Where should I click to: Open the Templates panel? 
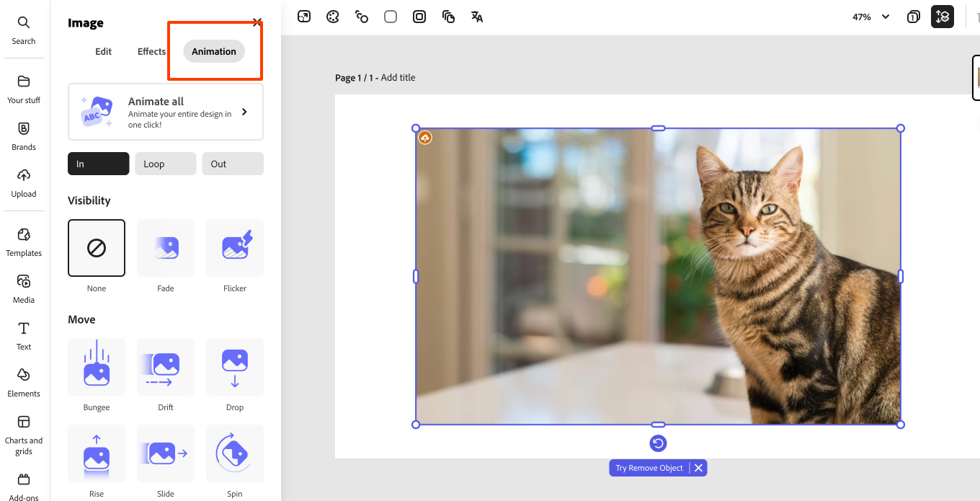click(x=24, y=242)
